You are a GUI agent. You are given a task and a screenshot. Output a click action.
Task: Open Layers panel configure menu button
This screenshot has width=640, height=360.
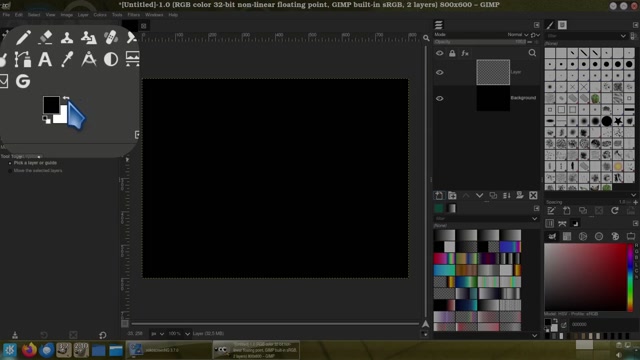[x=537, y=25]
